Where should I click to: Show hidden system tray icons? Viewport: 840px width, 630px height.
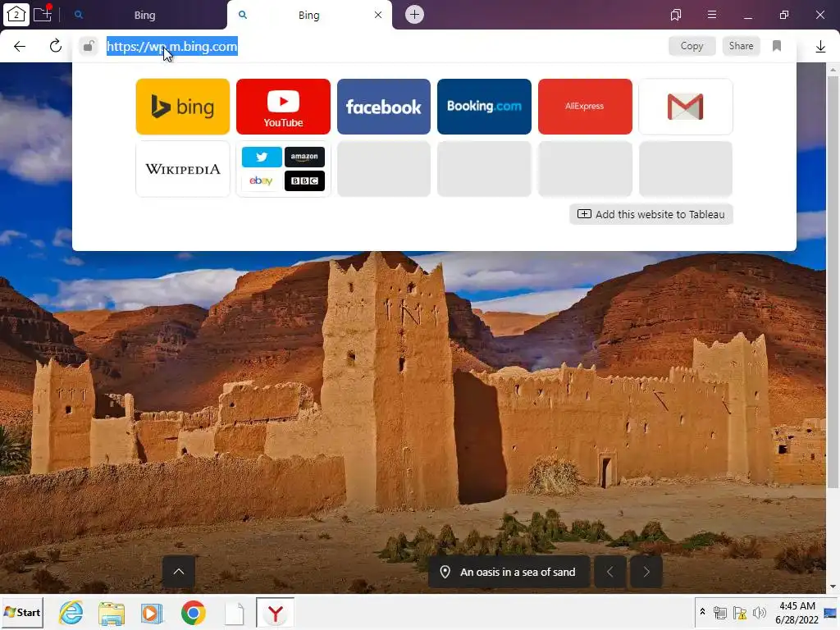pos(702,612)
